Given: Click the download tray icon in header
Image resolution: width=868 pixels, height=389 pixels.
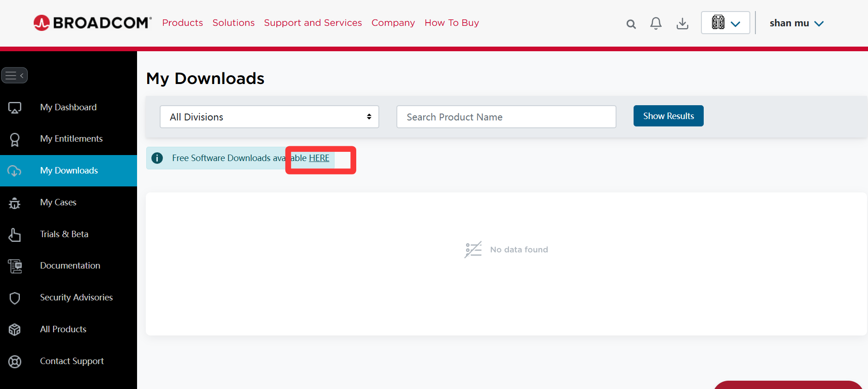Looking at the screenshot, I should [682, 24].
